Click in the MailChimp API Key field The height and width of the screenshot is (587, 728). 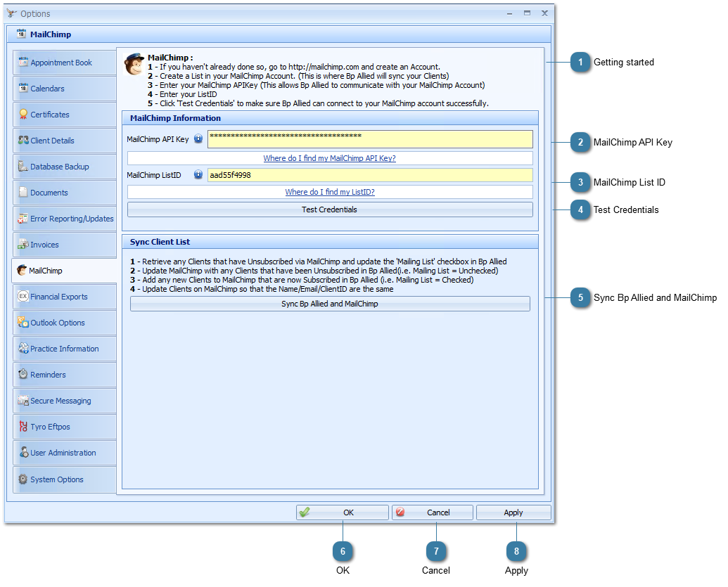(x=370, y=139)
